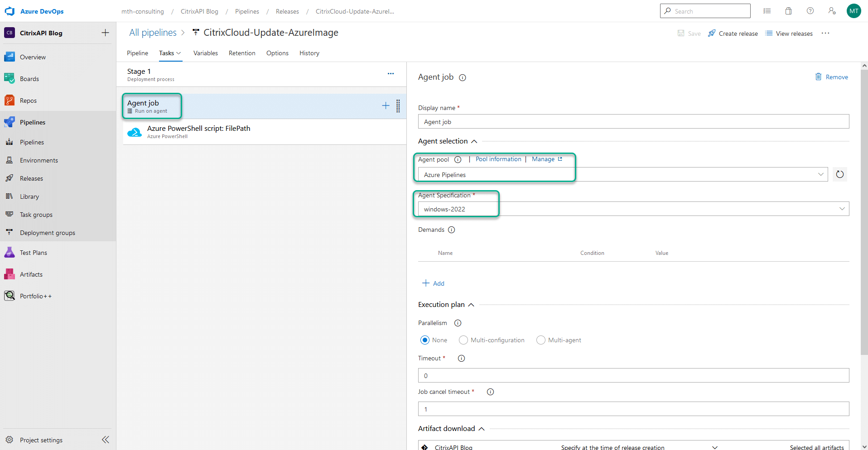The width and height of the screenshot is (868, 450).
Task: Click the Job cancel timeout input field
Action: click(634, 409)
